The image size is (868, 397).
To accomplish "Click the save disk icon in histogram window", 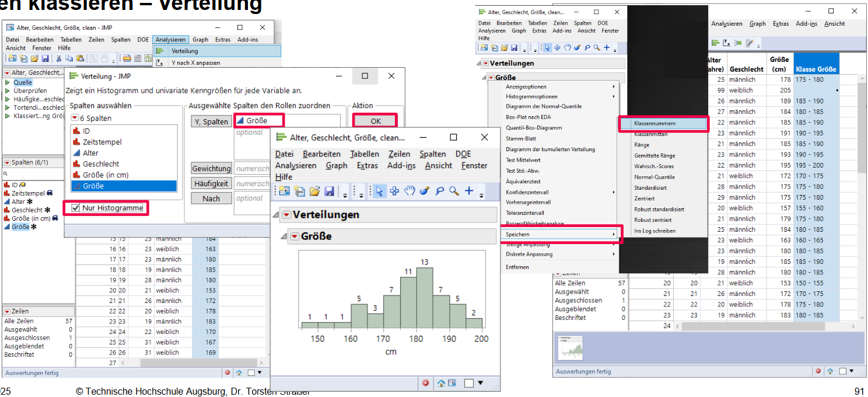I will [x=329, y=191].
